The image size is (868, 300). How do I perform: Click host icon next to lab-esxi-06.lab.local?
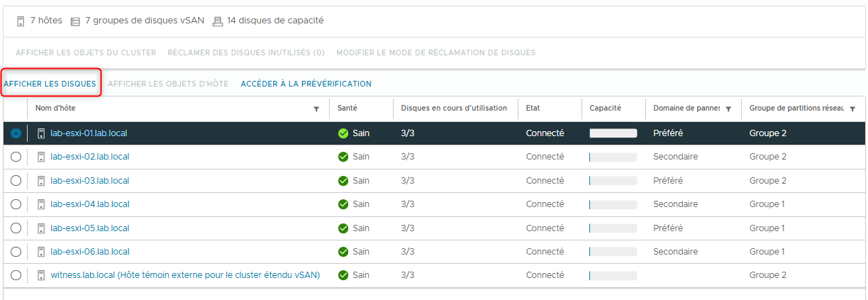41,252
